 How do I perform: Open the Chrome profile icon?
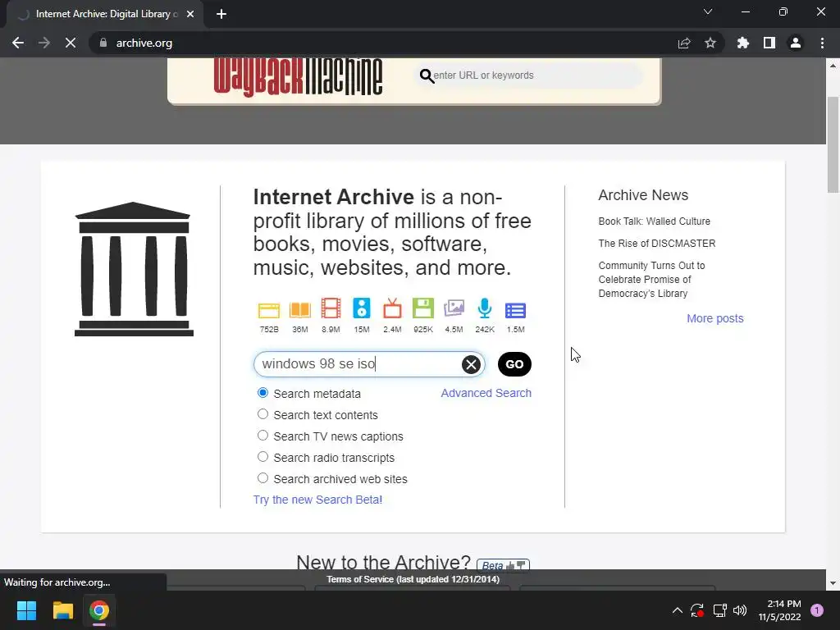pyautogui.click(x=796, y=43)
